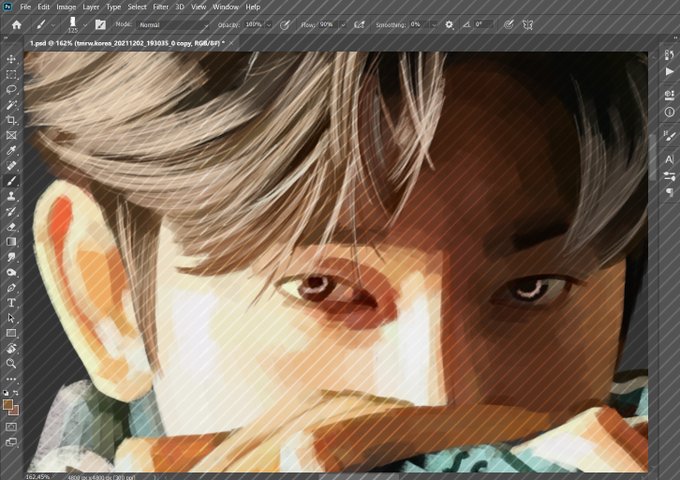
Task: Swap foreground and background colors
Action: (x=16, y=393)
